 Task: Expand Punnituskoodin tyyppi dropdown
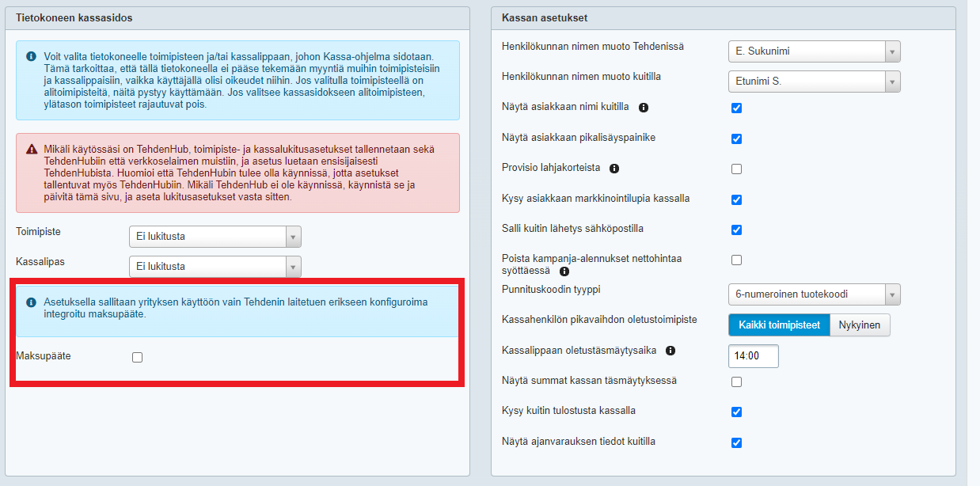813,294
